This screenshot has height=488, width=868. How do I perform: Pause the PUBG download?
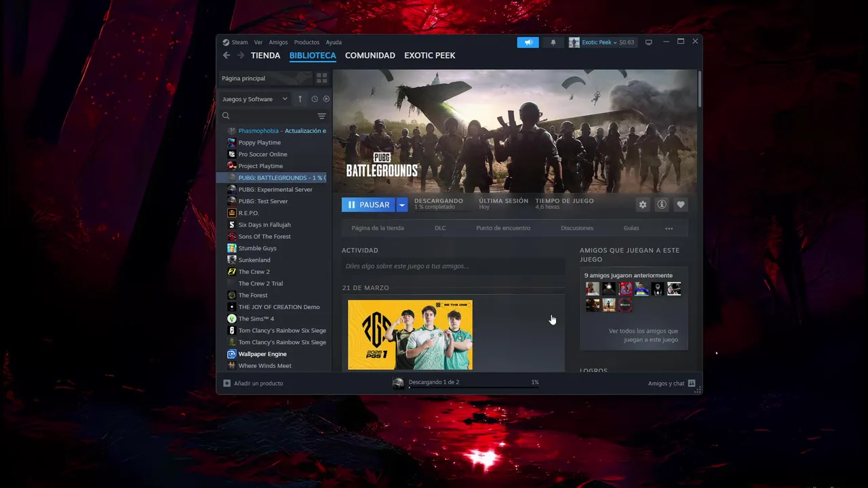pyautogui.click(x=369, y=205)
